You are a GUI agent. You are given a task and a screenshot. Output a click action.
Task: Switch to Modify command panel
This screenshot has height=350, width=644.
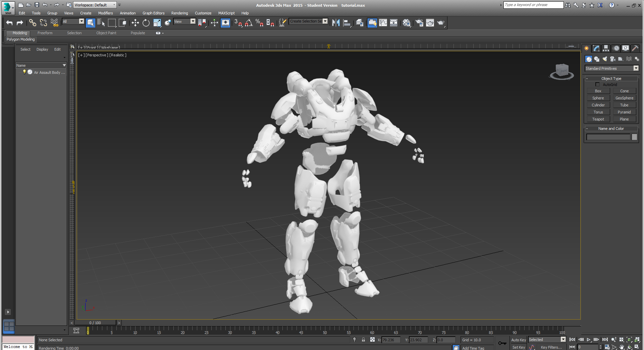click(596, 48)
